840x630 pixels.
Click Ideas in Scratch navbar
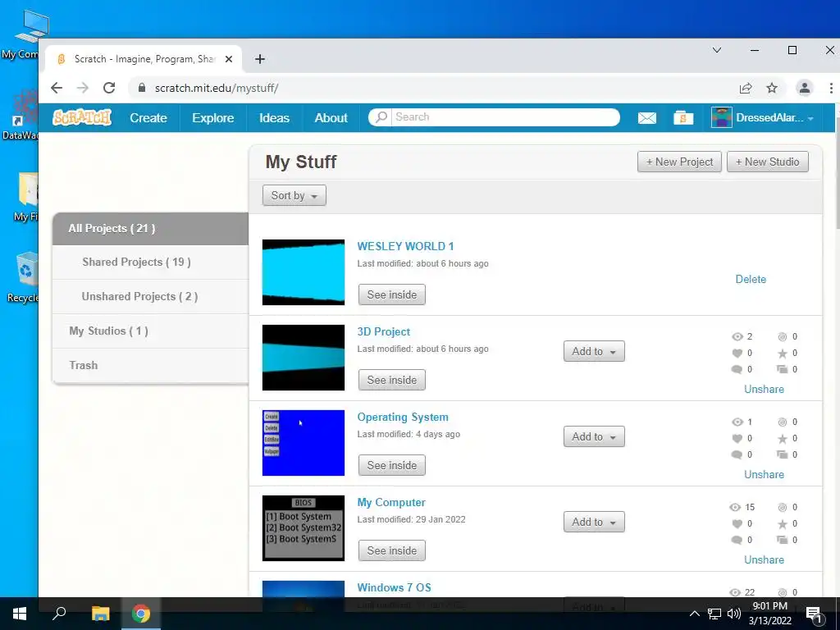(274, 118)
